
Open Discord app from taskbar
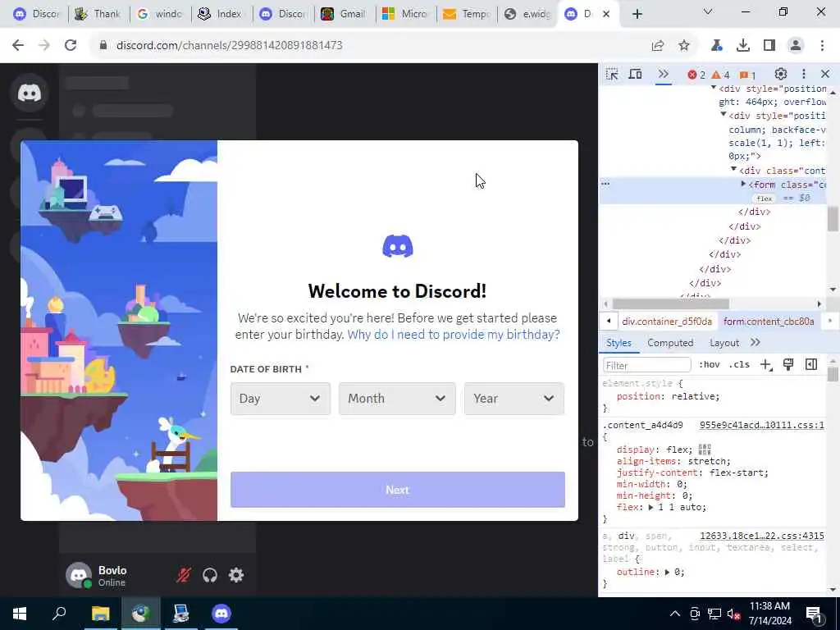[221, 614]
